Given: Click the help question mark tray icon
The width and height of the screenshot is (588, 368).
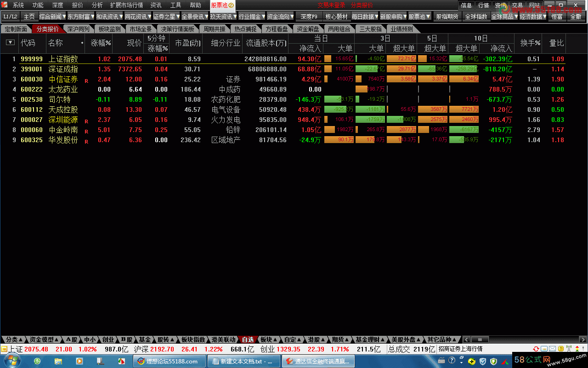Looking at the screenshot, I should click(x=452, y=360).
